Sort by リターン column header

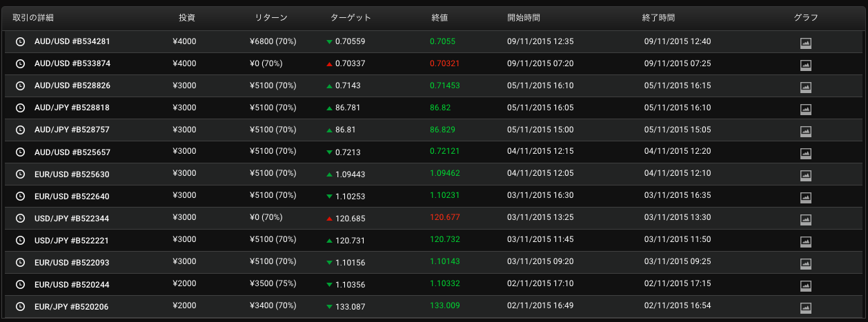click(x=270, y=17)
